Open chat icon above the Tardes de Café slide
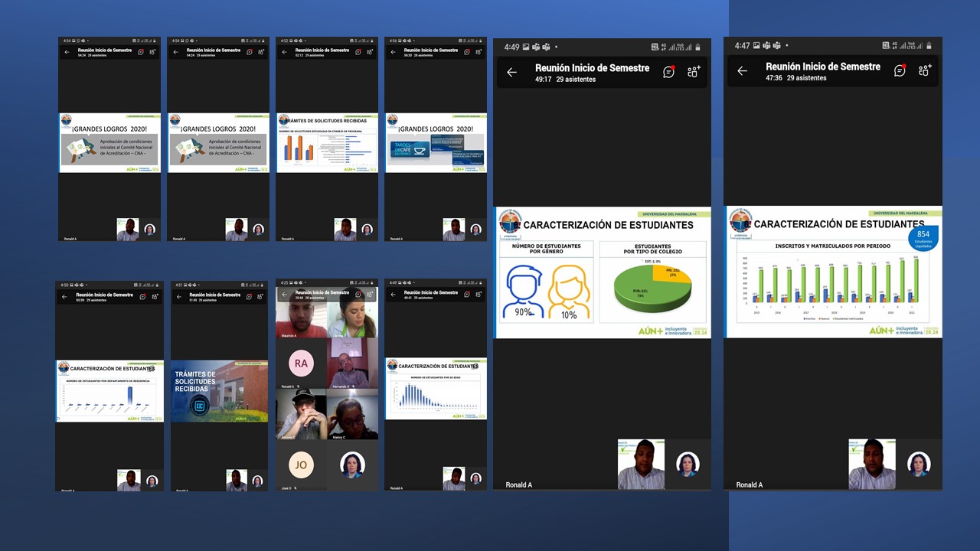Viewport: 980px width, 551px height. click(467, 52)
